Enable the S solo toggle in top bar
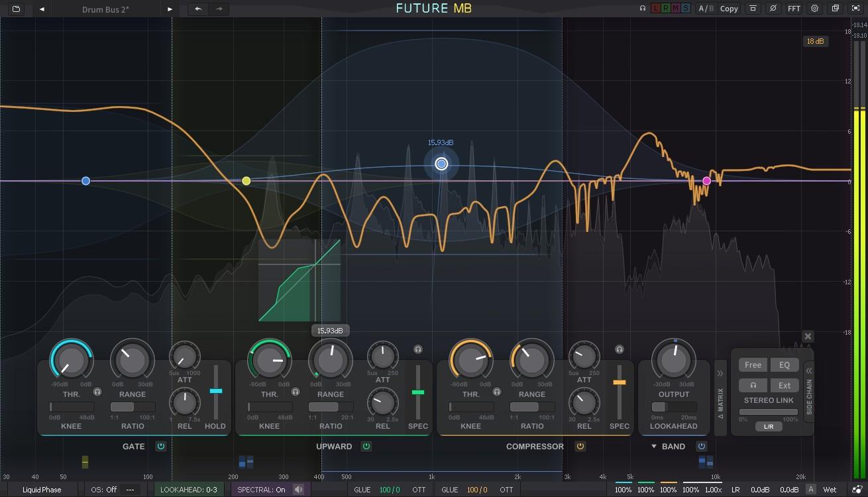Viewport: 868px width, 497px height. tap(686, 8)
